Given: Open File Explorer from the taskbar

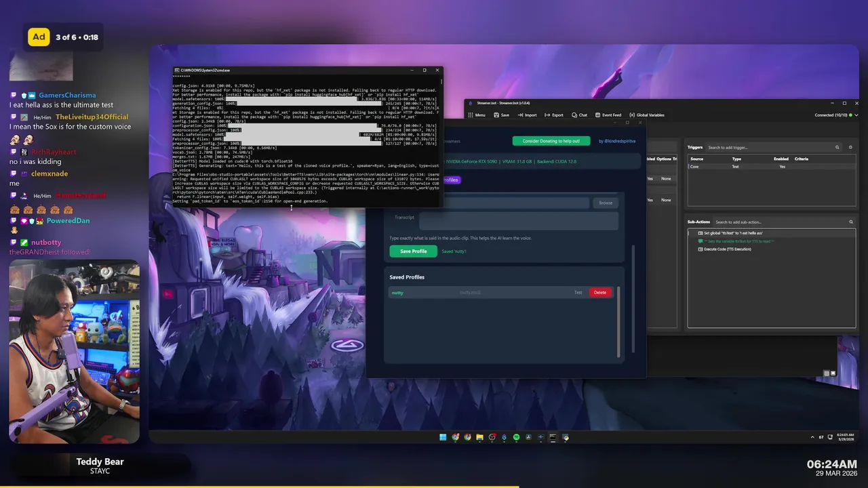Looking at the screenshot, I should coord(479,437).
